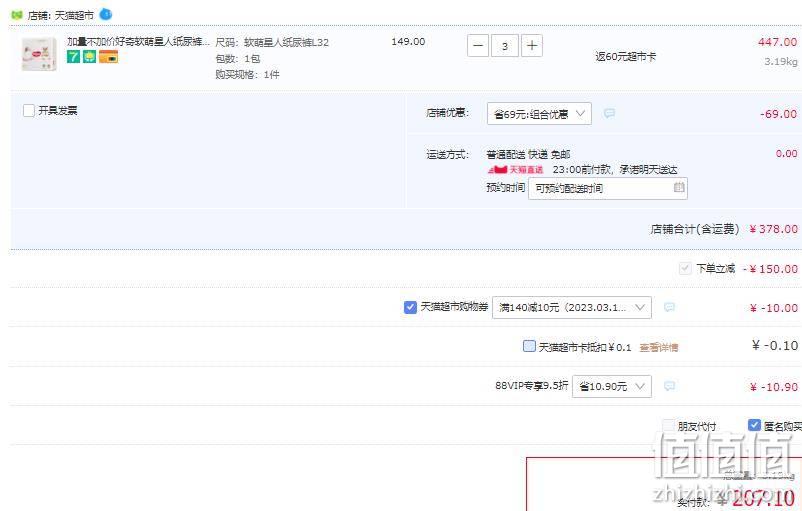The image size is (802, 511).
Task: Open the diaper product thumbnail
Action: 39,54
